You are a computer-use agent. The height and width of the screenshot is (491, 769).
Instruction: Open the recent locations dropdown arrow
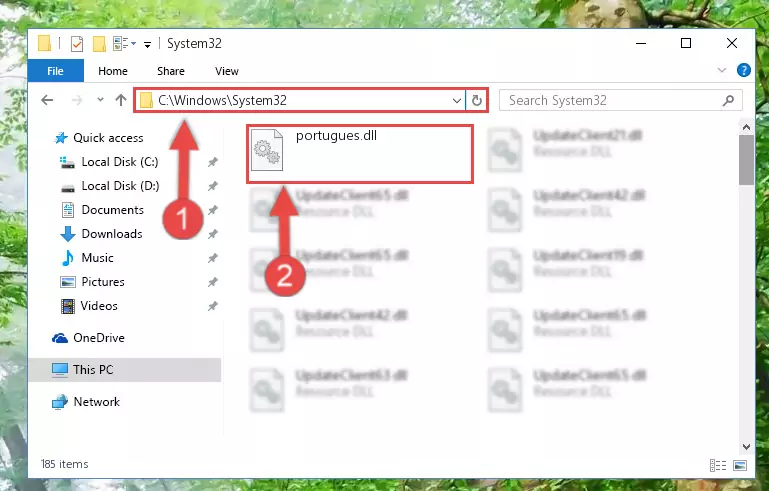coord(100,100)
